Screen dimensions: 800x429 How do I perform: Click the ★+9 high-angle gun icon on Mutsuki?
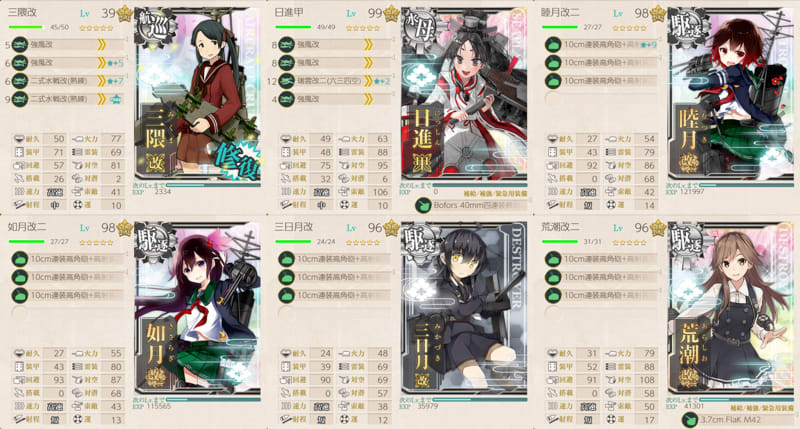[553, 44]
